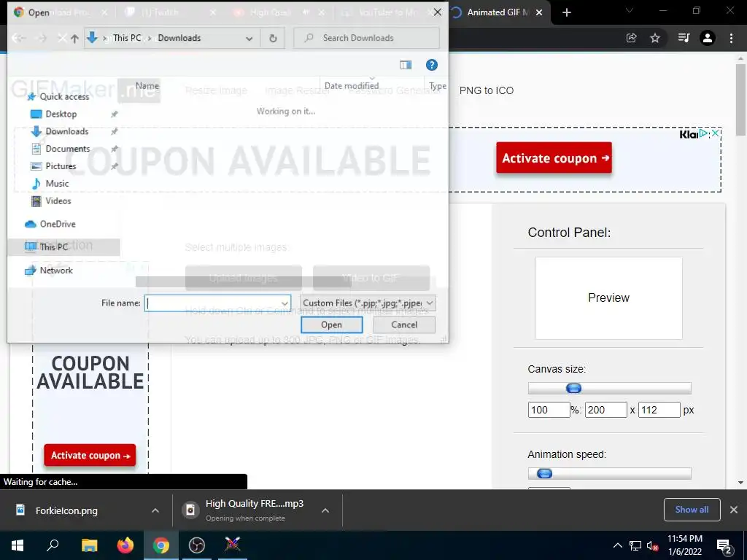Open the notification center icon
The height and width of the screenshot is (560, 747).
[724, 546]
